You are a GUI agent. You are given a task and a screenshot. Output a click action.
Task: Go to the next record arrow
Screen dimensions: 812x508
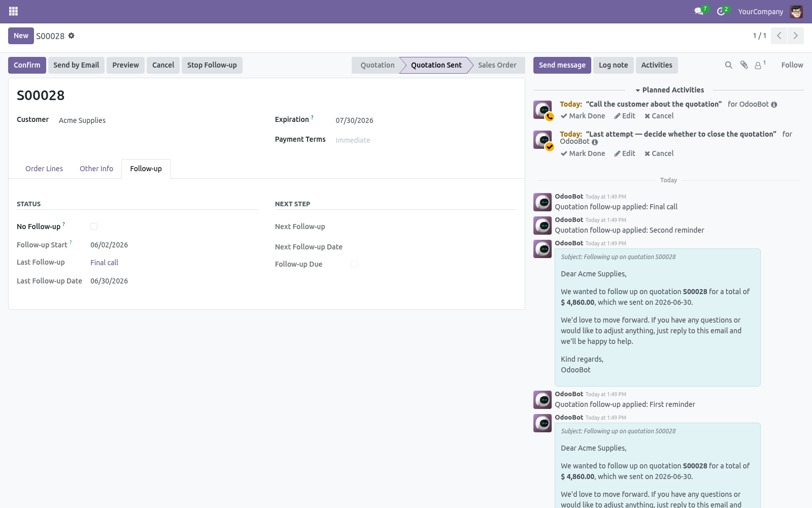click(x=795, y=36)
